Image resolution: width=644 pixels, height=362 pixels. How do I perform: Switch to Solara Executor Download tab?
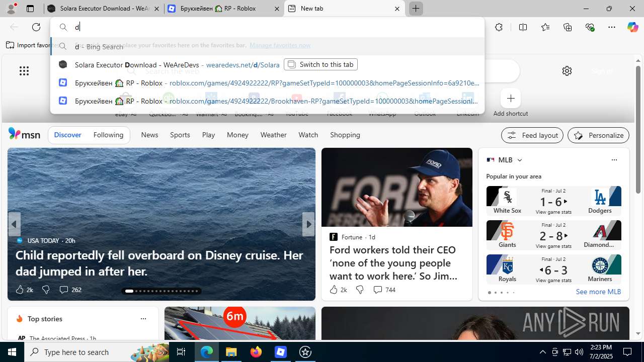coord(104,9)
